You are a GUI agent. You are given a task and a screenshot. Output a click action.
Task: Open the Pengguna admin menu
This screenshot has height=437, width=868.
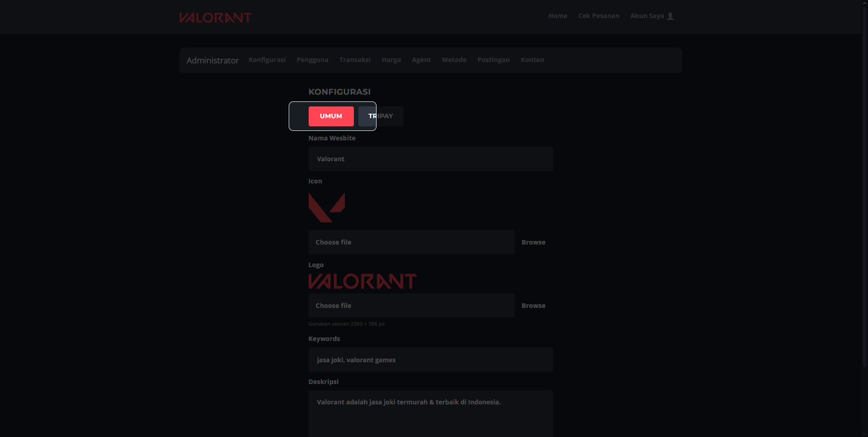click(x=312, y=60)
